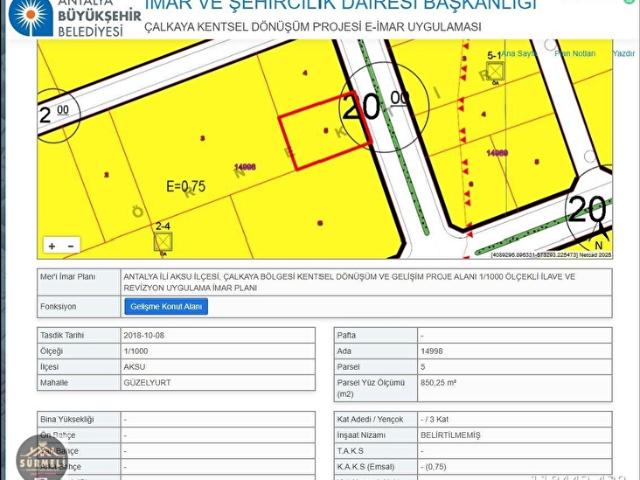Select the scale value 1/1000
The image size is (640, 480).
click(136, 351)
